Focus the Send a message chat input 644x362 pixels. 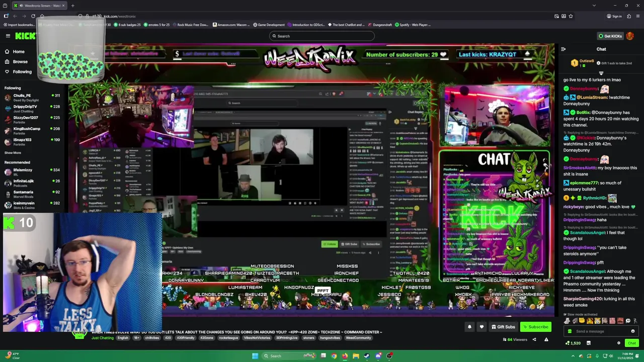[x=601, y=331]
